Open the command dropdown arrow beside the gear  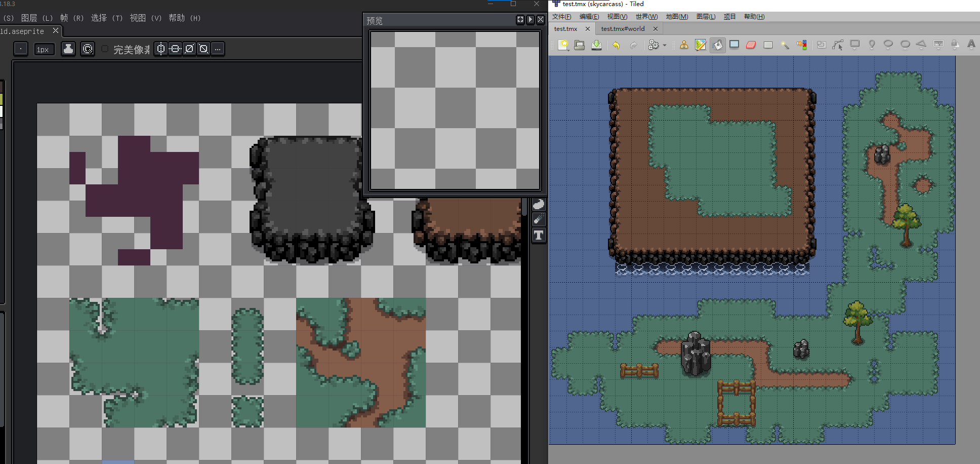point(665,45)
